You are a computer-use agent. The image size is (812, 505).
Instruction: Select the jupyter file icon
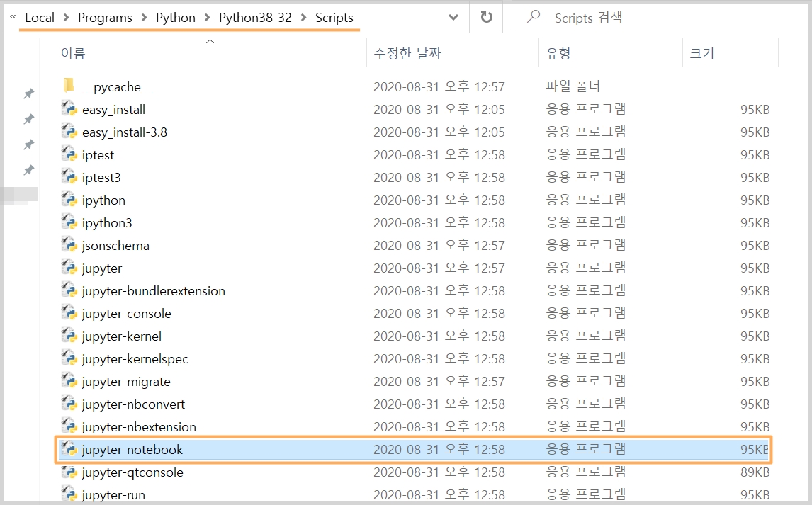(69, 268)
